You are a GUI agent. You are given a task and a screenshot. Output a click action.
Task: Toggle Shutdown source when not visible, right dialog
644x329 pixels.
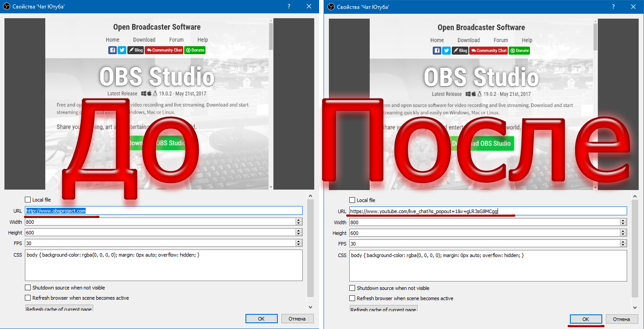tap(352, 288)
